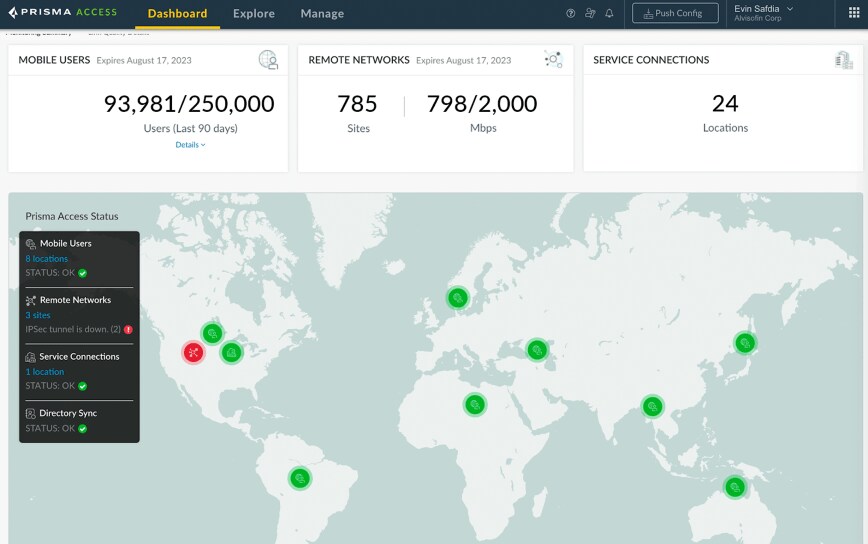Click the Remote Networks card icon
This screenshot has width=868, height=544.
[553, 60]
